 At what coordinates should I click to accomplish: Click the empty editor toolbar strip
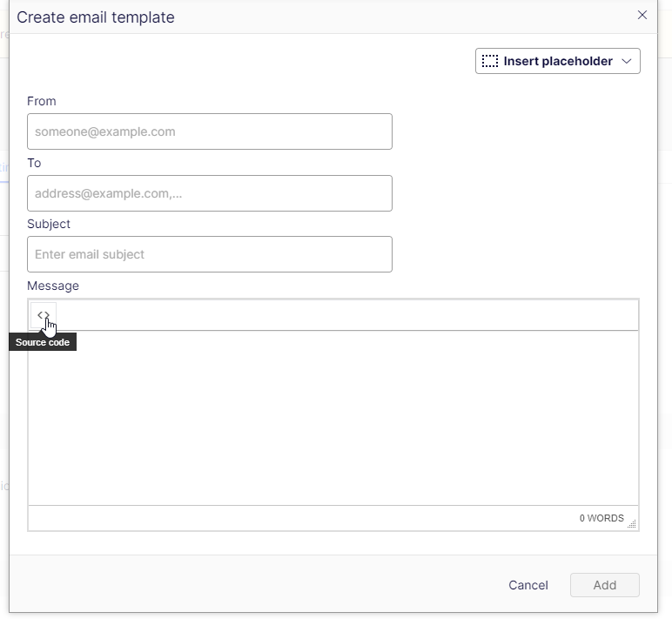point(348,315)
